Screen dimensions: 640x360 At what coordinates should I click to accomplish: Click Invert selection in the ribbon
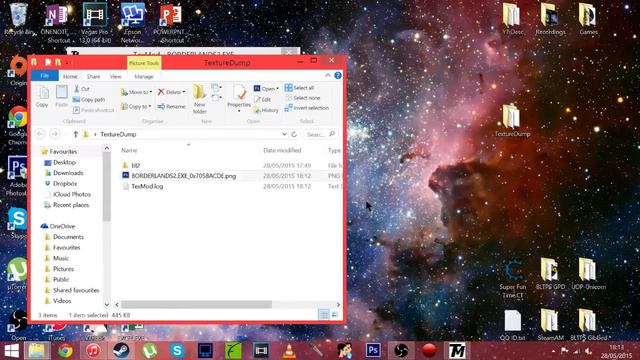click(x=307, y=108)
